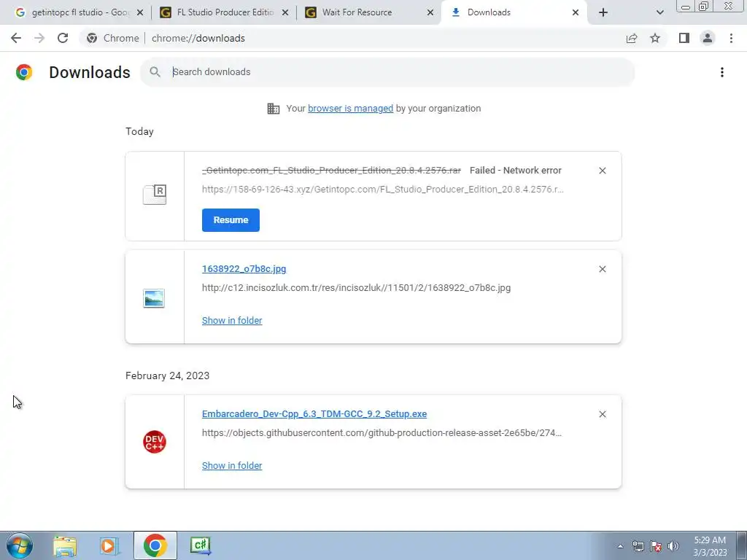Focus the Search downloads field
Image resolution: width=747 pixels, height=560 pixels.
(x=387, y=72)
